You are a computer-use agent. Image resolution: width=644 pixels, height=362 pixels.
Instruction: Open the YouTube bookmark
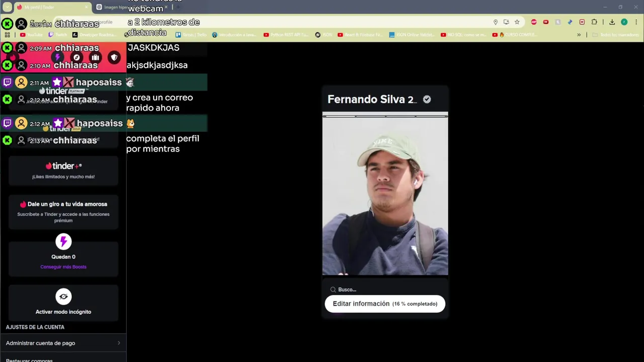[31, 35]
